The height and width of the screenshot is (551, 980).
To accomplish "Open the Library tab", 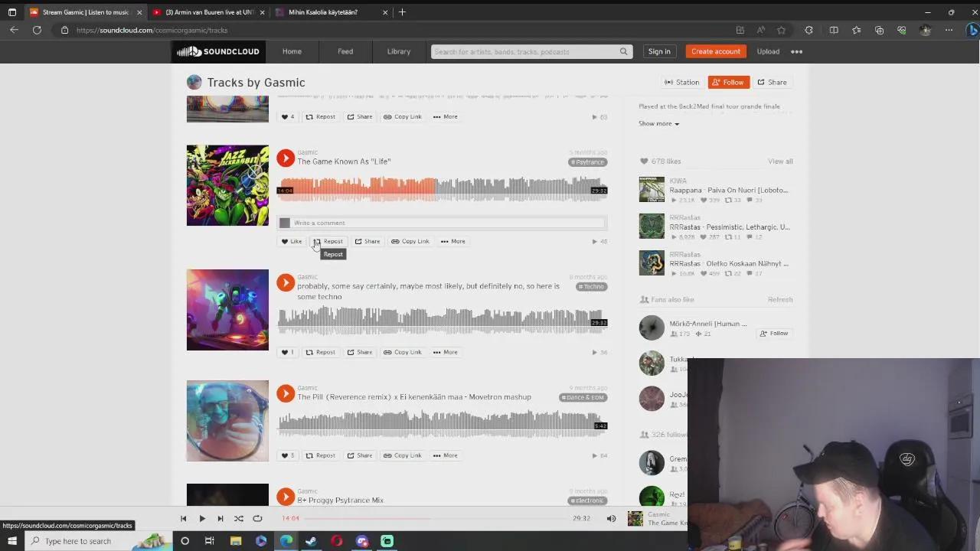I will coord(399,51).
